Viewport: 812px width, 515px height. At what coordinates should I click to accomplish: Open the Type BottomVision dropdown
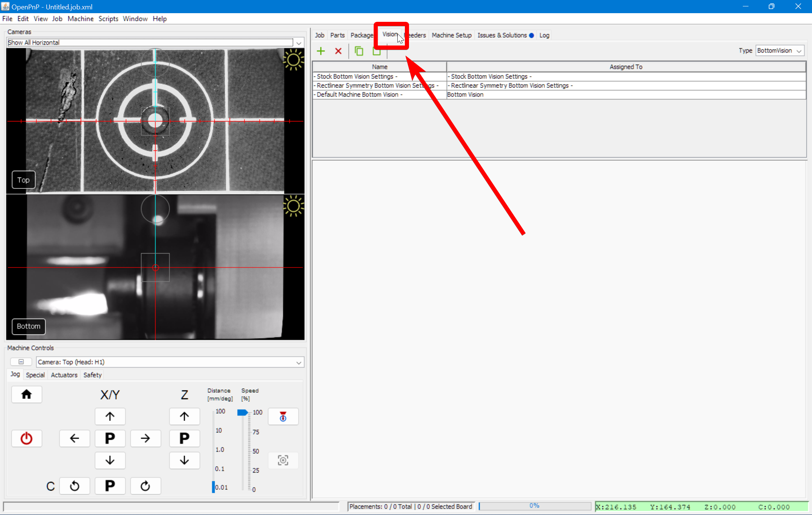point(780,51)
